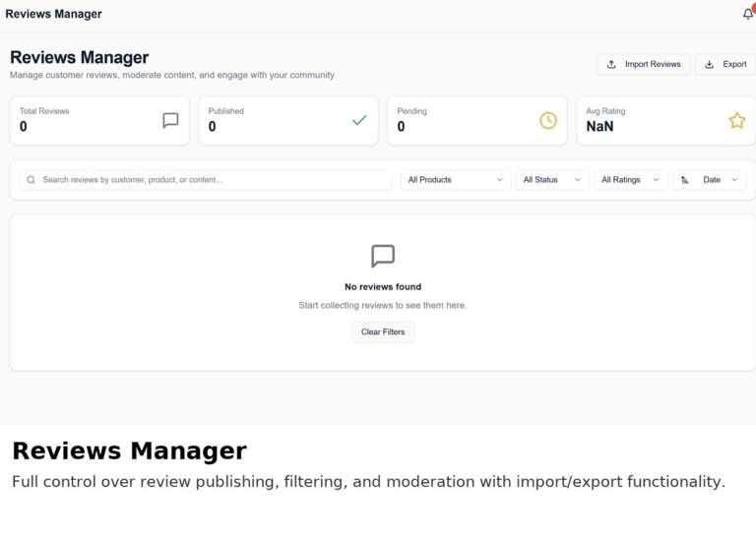Click the 'Published' card label
The image size is (756, 543).
pyautogui.click(x=226, y=111)
